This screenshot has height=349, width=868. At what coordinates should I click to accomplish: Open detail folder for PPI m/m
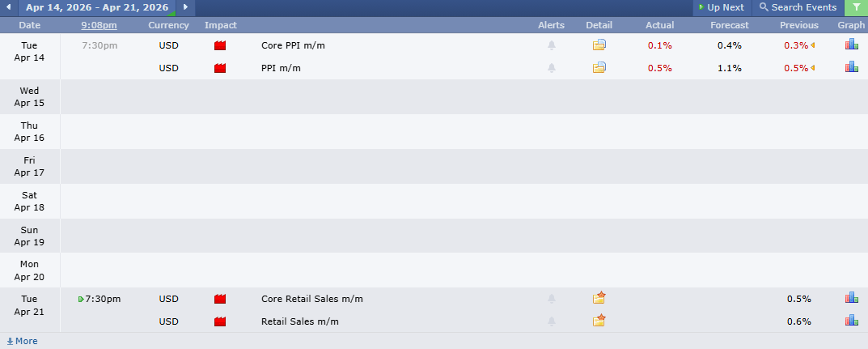[599, 68]
